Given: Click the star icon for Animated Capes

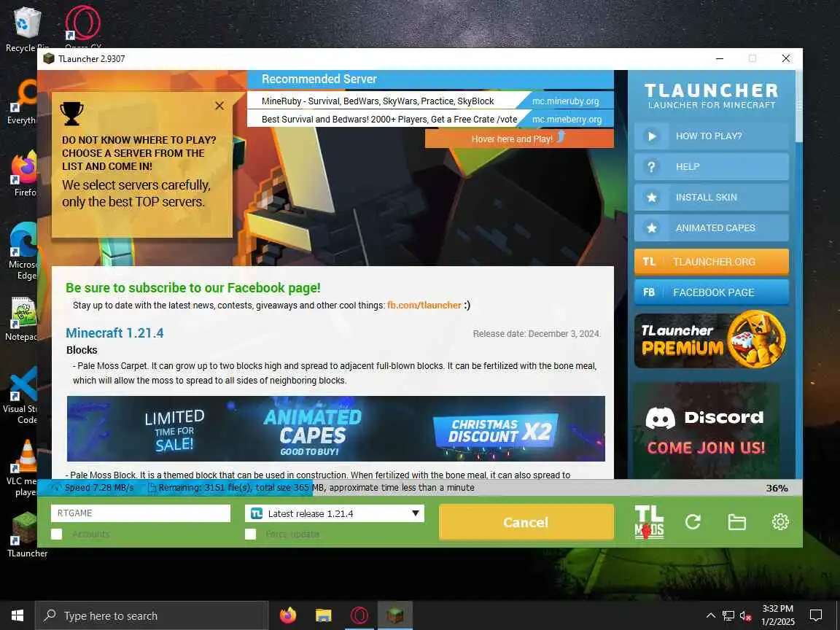Looking at the screenshot, I should (651, 227).
